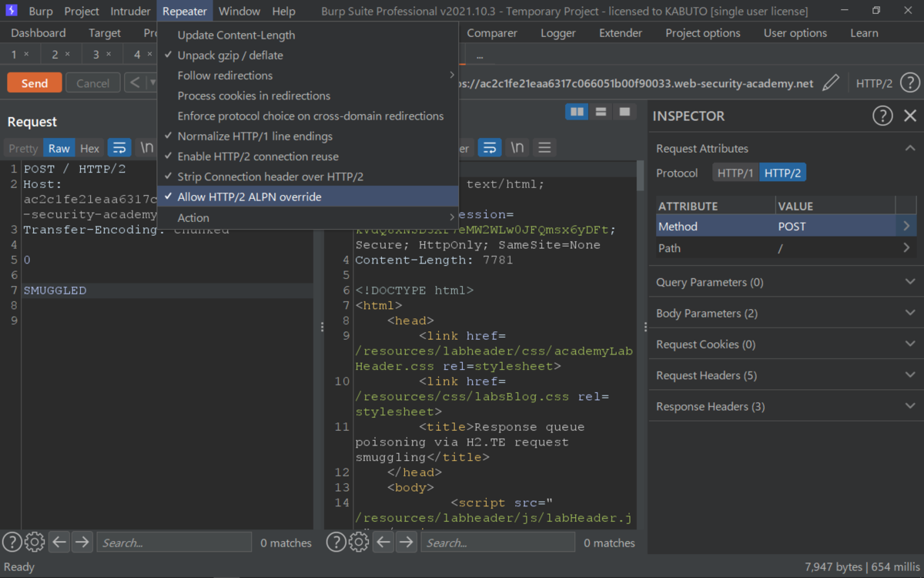The width and height of the screenshot is (924, 578).
Task: Open Response viewer hamburger menu
Action: 544,147
